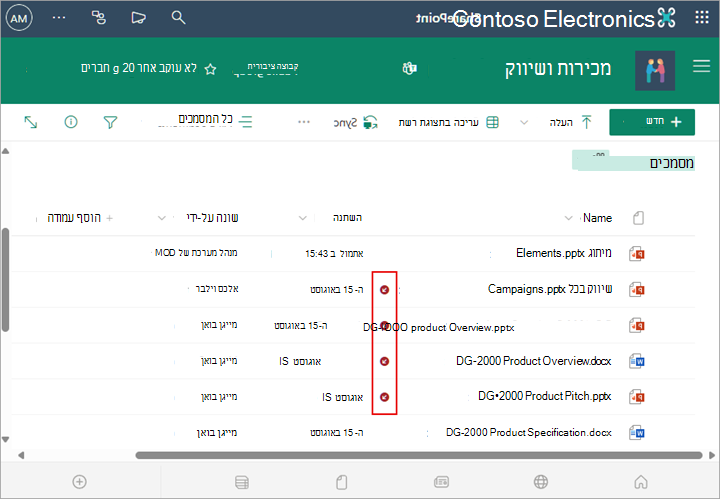Image resolution: width=720 pixels, height=499 pixels.
Task: Go to the home tab in bottom bar
Action: click(641, 482)
